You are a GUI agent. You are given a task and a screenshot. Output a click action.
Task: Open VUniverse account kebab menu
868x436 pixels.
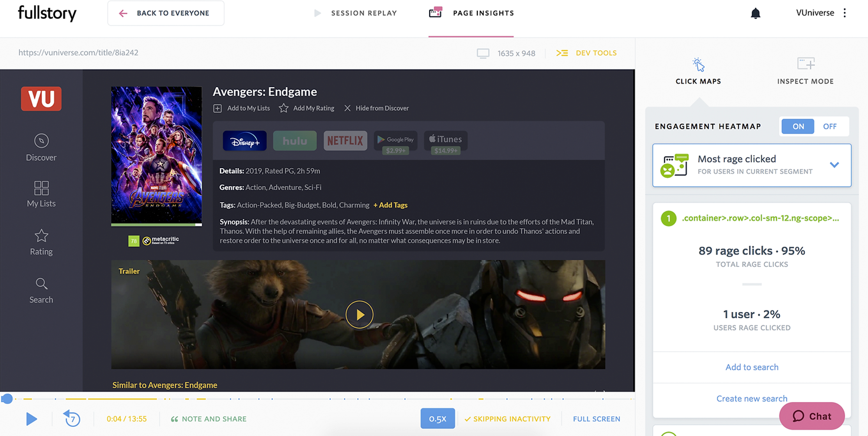point(845,13)
